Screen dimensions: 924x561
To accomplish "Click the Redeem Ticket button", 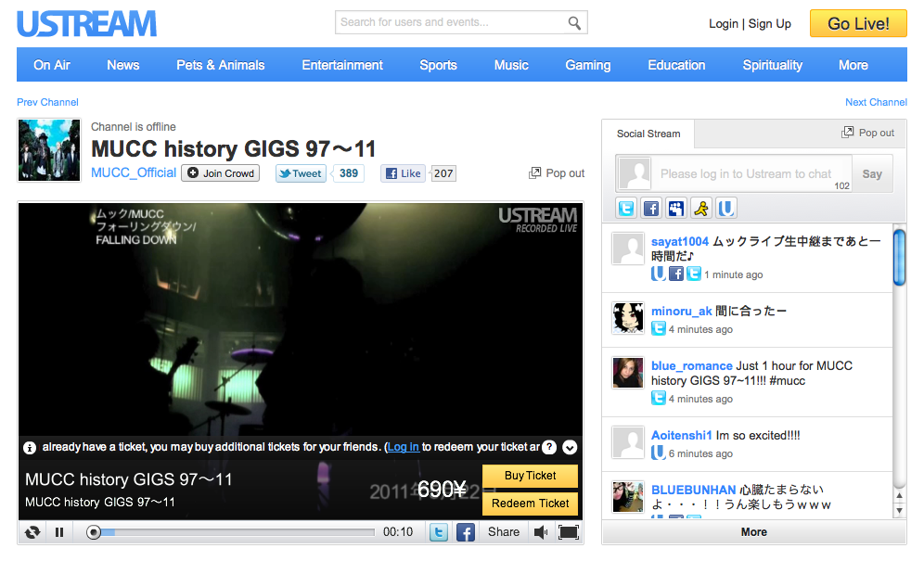I will click(530, 504).
